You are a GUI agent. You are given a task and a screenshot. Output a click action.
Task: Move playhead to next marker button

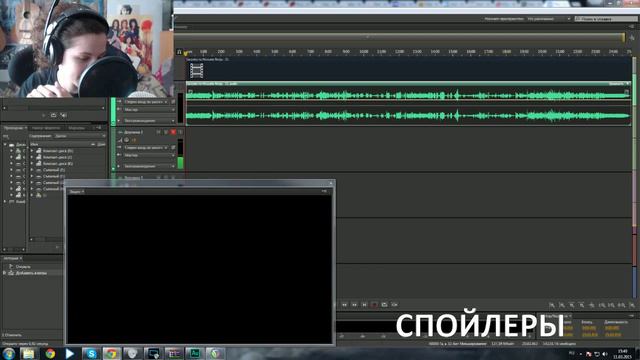coord(364,304)
